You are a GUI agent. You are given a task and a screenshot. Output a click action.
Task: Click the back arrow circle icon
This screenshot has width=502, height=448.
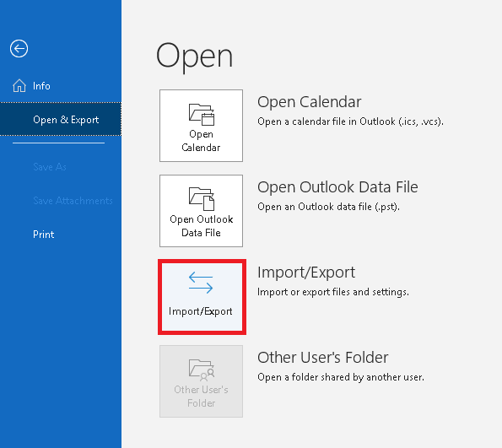pos(19,49)
